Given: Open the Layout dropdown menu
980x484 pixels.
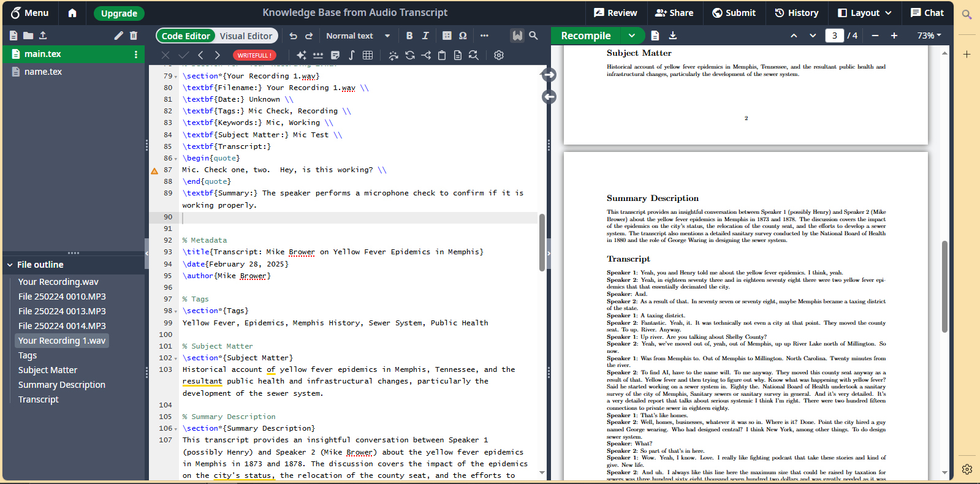Looking at the screenshot, I should click(x=864, y=13).
